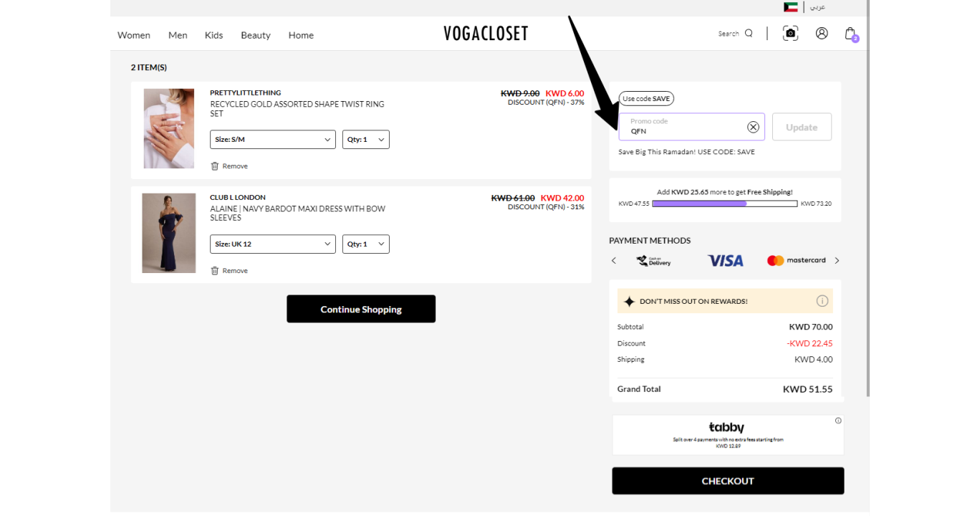This screenshot has height=516, width=980.
Task: Click the Discount -KWD 22.45 value
Action: click(810, 343)
